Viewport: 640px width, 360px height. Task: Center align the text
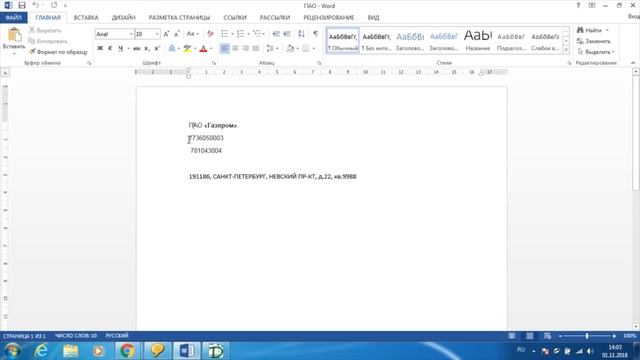point(235,49)
